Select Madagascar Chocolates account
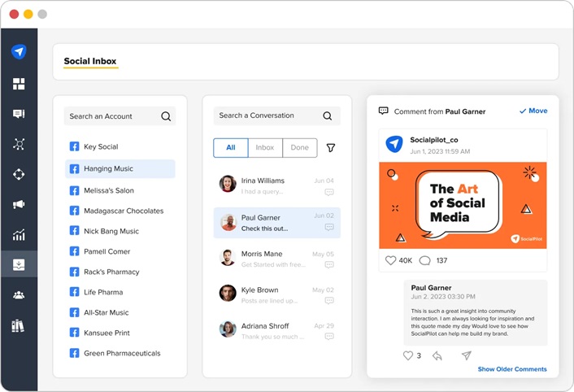This screenshot has width=574, height=392. [120, 211]
